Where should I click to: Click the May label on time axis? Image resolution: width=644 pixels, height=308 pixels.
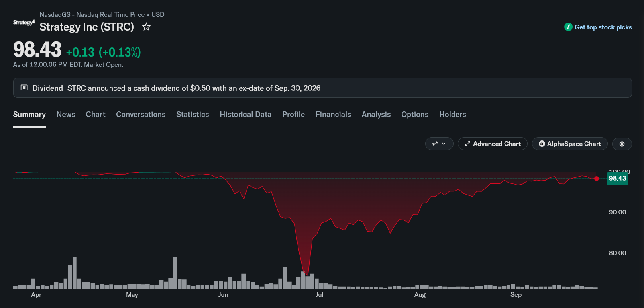132,295
